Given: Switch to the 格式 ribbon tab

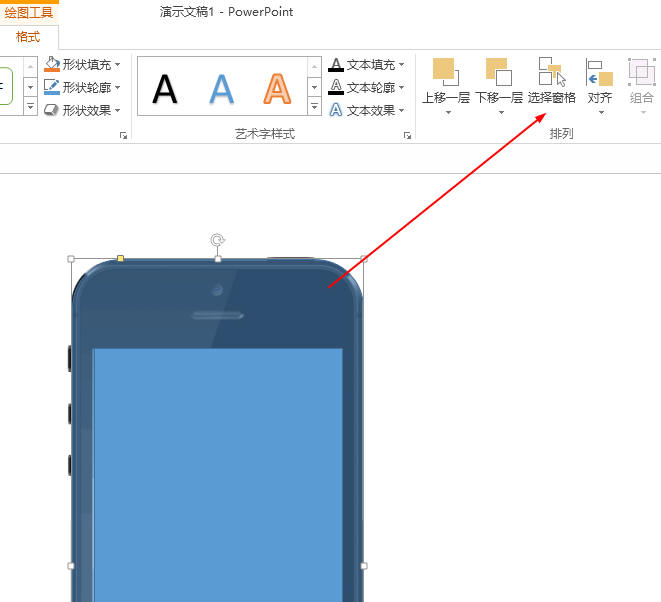Looking at the screenshot, I should [x=28, y=37].
